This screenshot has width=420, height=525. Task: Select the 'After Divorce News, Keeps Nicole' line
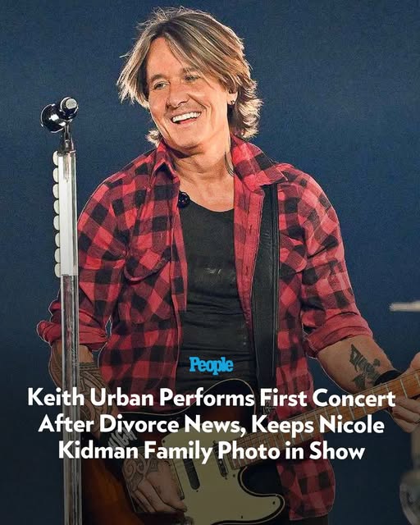[212, 425]
